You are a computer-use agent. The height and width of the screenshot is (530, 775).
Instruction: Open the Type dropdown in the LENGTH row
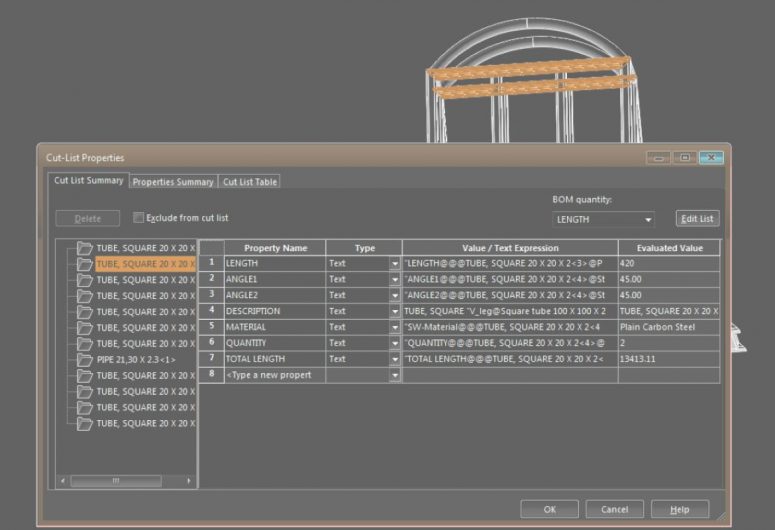point(394,264)
